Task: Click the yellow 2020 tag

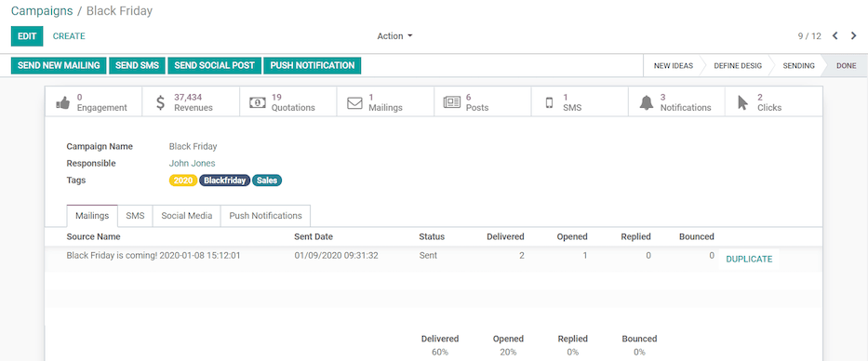Action: point(183,180)
